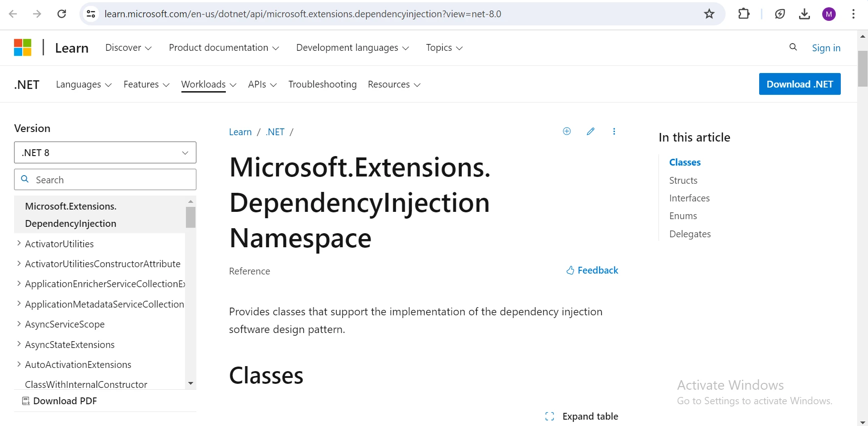Open the Workloads dropdown

click(x=209, y=84)
